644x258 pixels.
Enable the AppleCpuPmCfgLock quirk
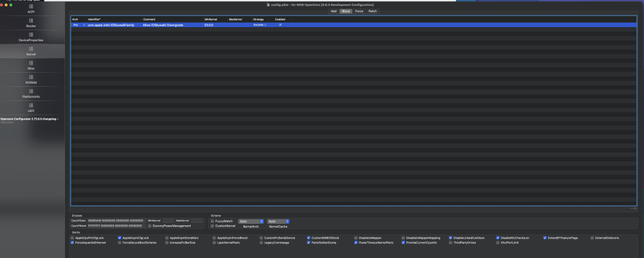72,238
